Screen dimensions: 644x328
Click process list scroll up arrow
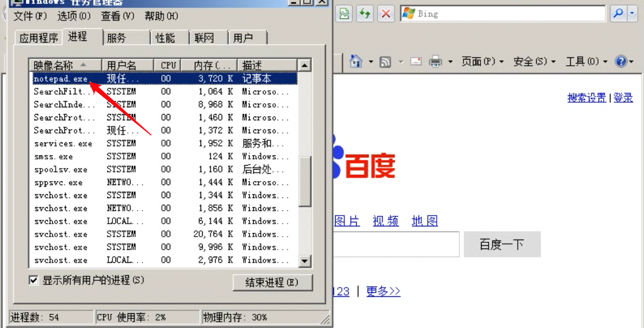[304, 65]
